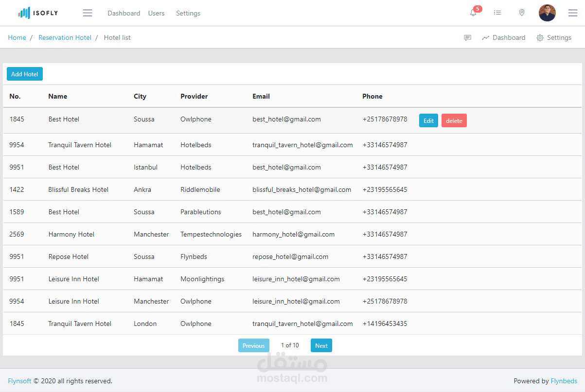Click the ISOFLY logo
585x392 pixels.
click(38, 13)
